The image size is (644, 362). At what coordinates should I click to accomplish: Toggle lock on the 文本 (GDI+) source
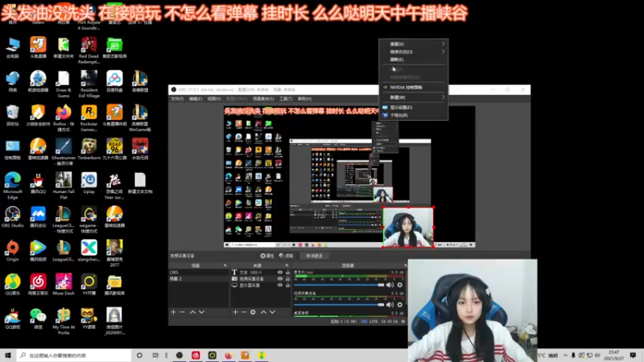[287, 272]
